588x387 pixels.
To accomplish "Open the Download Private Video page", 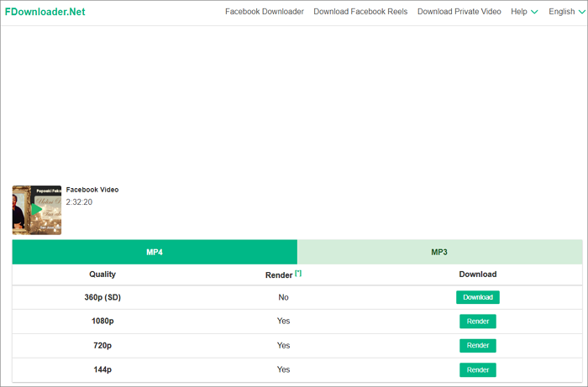I will click(459, 12).
